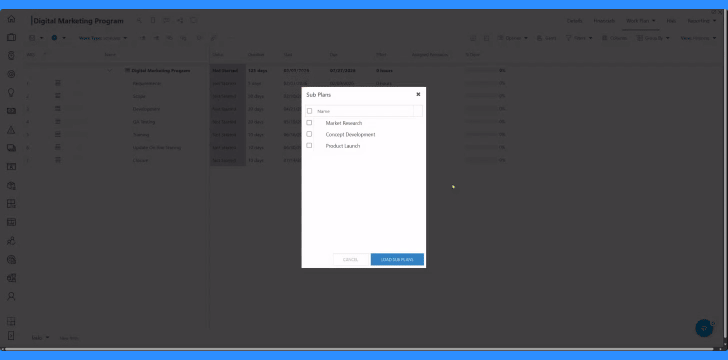Open the chat help bubble icon
728x360 pixels.
click(704, 328)
